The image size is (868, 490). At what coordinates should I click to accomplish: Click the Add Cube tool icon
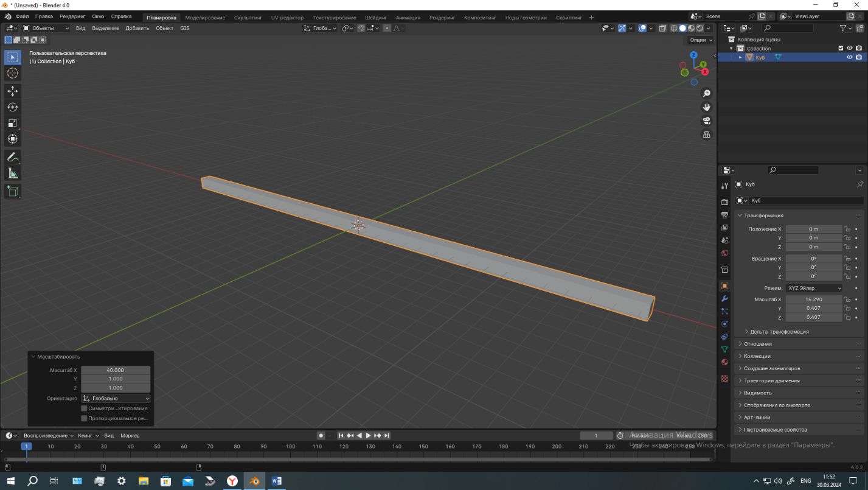pyautogui.click(x=13, y=192)
